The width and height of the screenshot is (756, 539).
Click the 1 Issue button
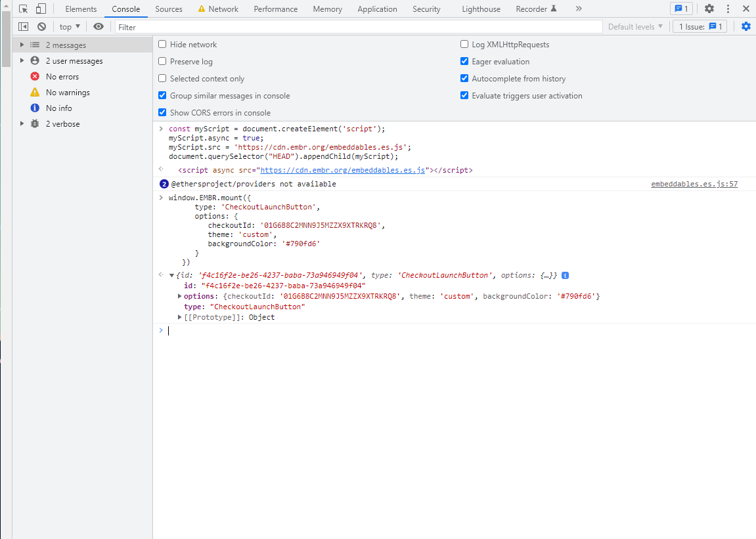click(700, 26)
